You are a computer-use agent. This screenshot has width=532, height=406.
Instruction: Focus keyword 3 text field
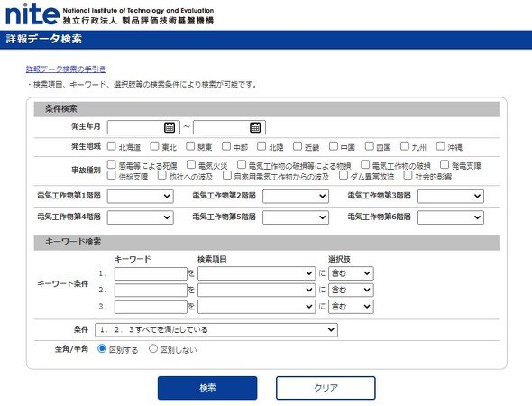click(151, 307)
